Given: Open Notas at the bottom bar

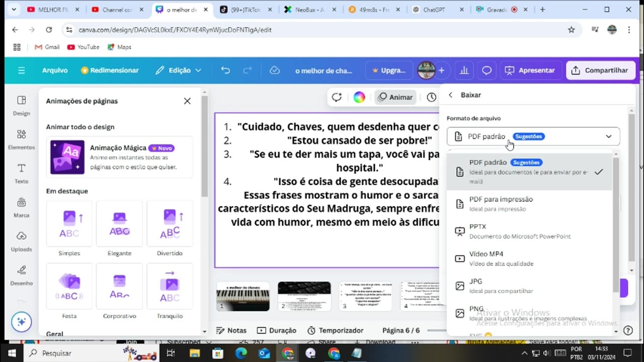Looking at the screenshot, I should coord(231,330).
